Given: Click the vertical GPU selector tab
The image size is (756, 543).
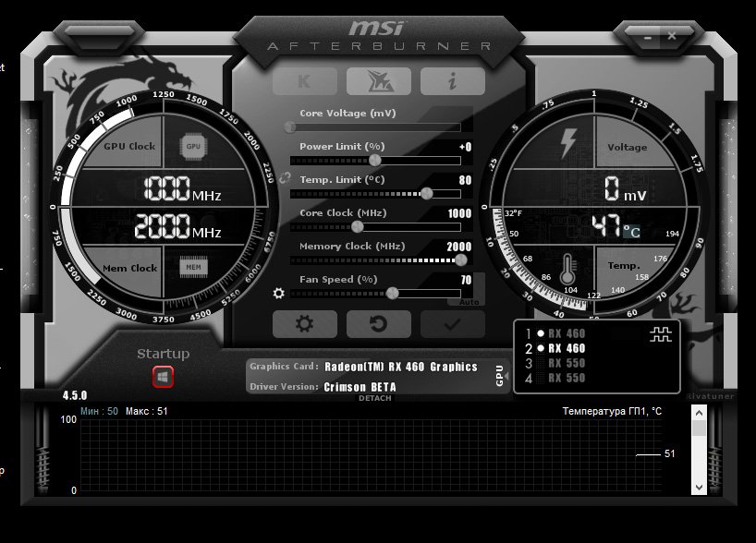Looking at the screenshot, I should coord(501,375).
